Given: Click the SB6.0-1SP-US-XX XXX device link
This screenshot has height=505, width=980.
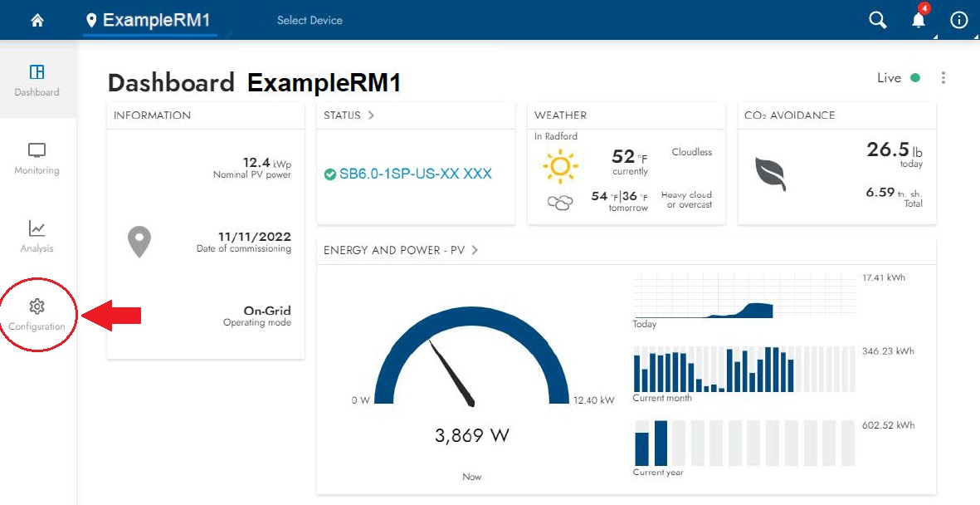Looking at the screenshot, I should click(417, 175).
